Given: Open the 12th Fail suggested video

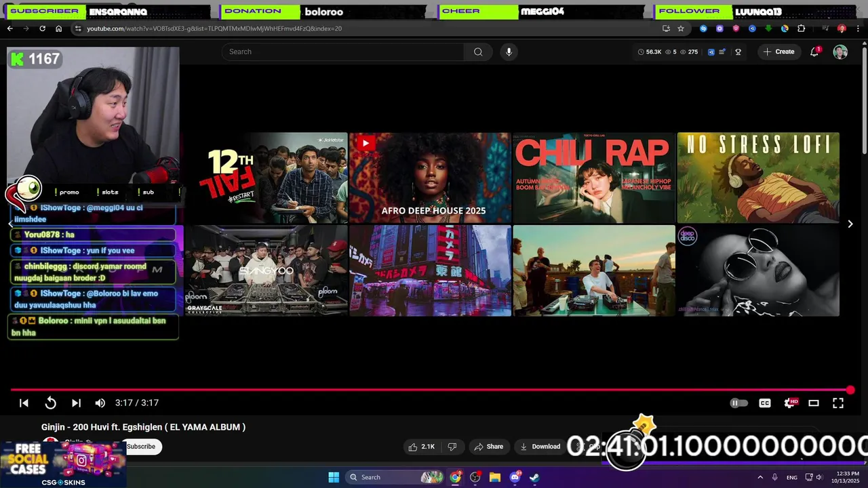Looking at the screenshot, I should 266,178.
